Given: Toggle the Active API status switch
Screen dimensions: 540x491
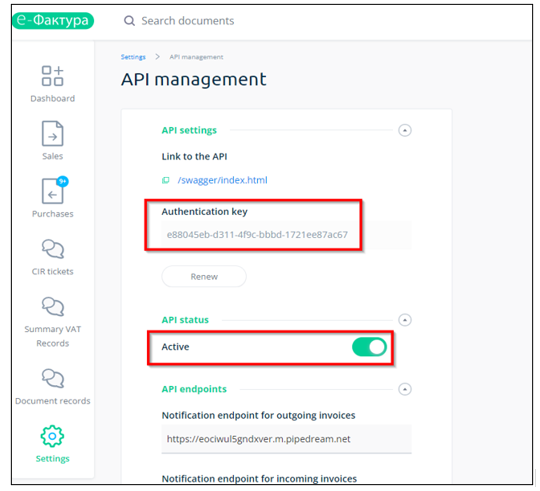Looking at the screenshot, I should coord(369,347).
